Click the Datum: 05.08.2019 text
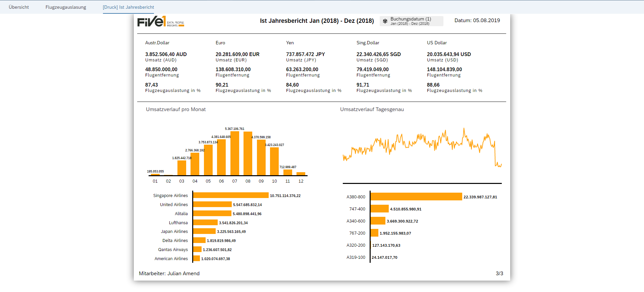The height and width of the screenshot is (292, 644). point(477,20)
